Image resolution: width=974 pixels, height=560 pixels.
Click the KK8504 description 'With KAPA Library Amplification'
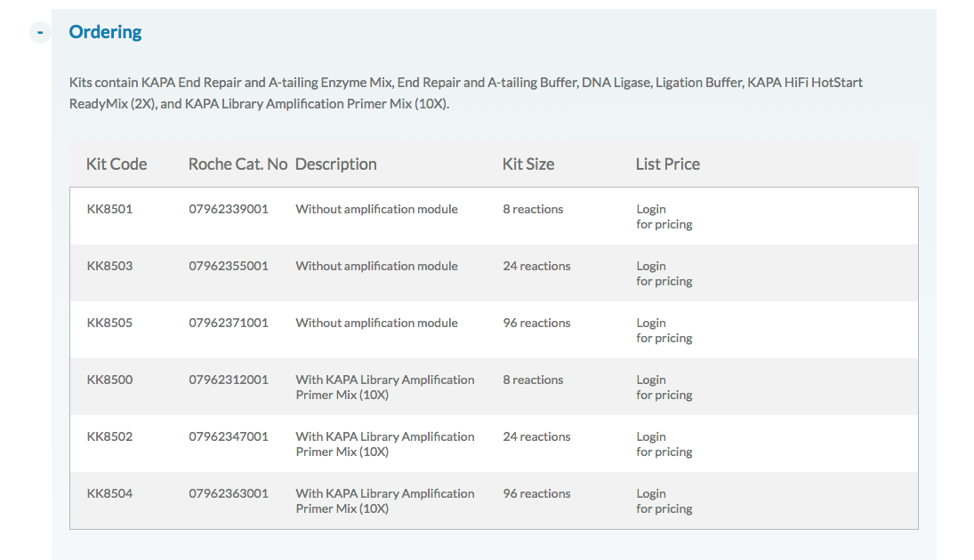[x=385, y=493]
